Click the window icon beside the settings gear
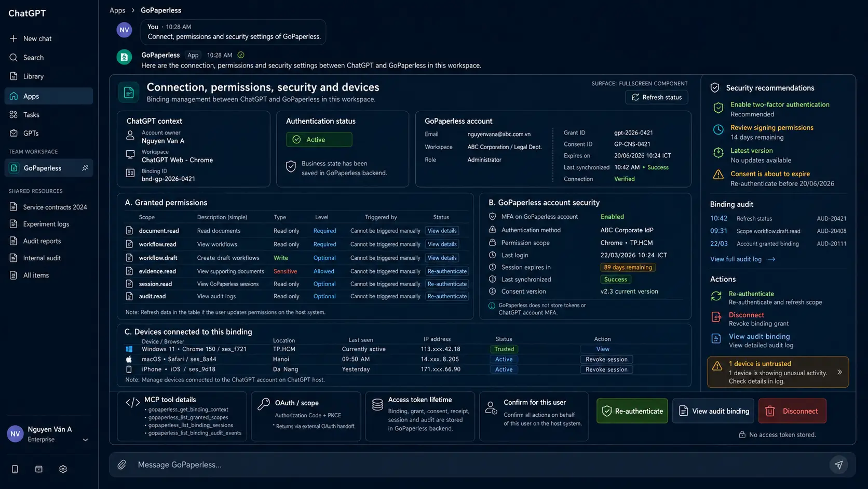 tap(39, 469)
